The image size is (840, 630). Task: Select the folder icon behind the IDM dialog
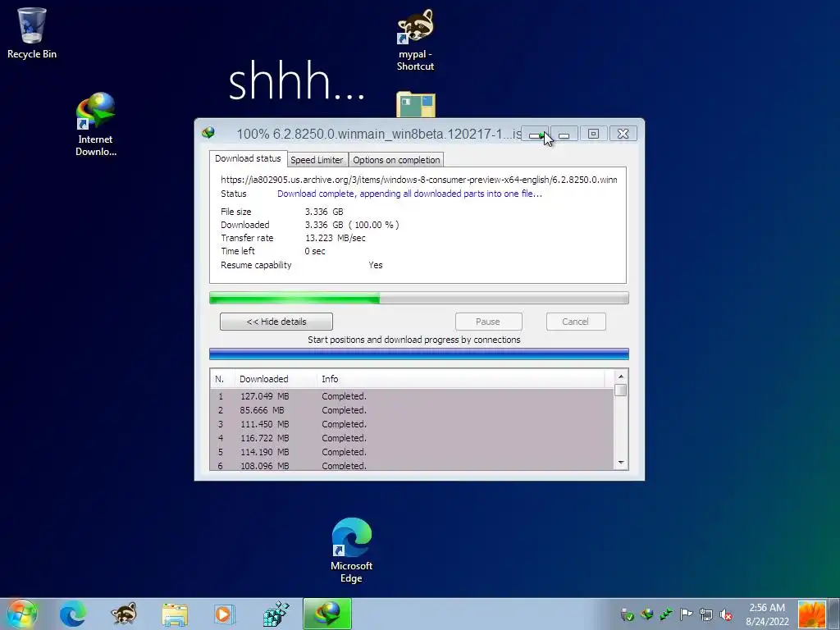[416, 104]
